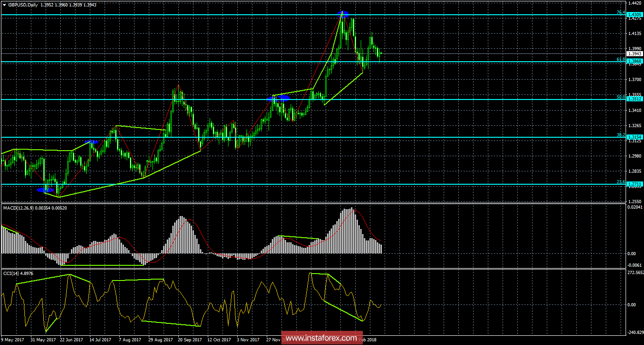Select the current price box 1.3943

[x=635, y=53]
